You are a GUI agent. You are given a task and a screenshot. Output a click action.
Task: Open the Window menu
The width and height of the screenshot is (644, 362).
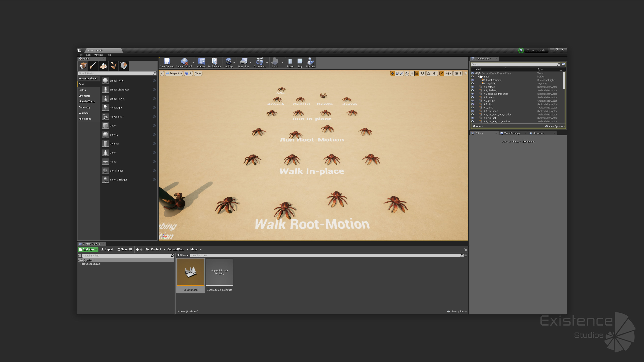[x=98, y=55]
